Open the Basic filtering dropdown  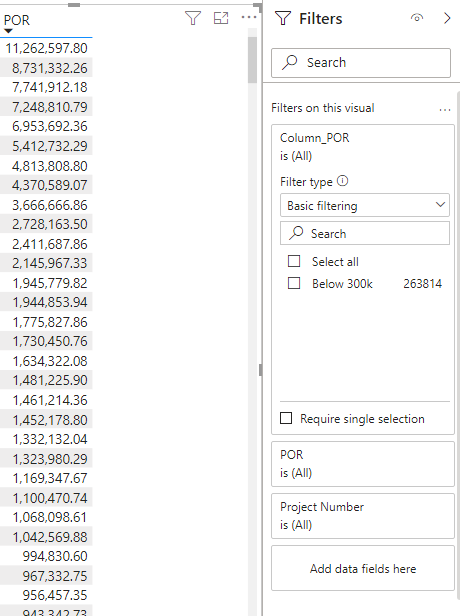pos(365,205)
